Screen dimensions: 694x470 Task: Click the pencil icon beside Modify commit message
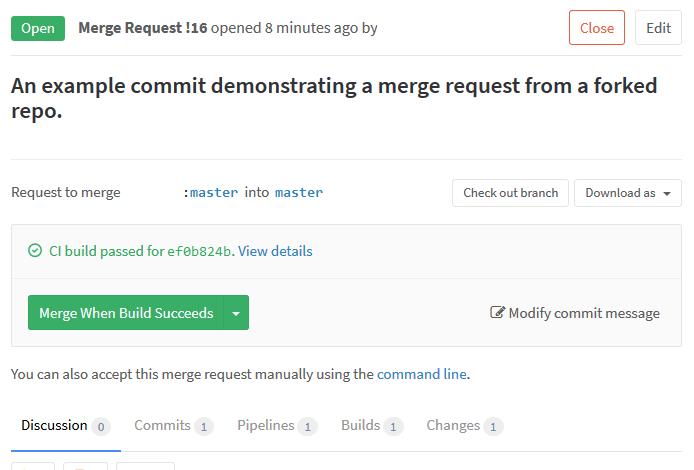[497, 312]
